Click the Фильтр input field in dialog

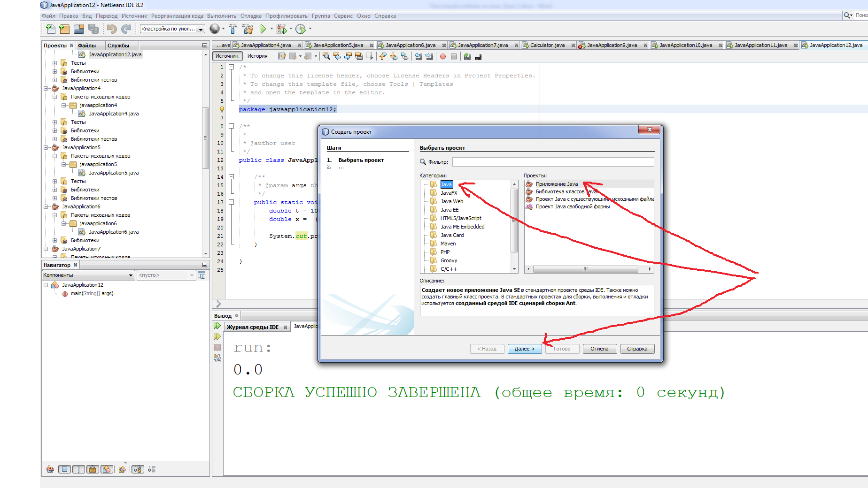(553, 162)
